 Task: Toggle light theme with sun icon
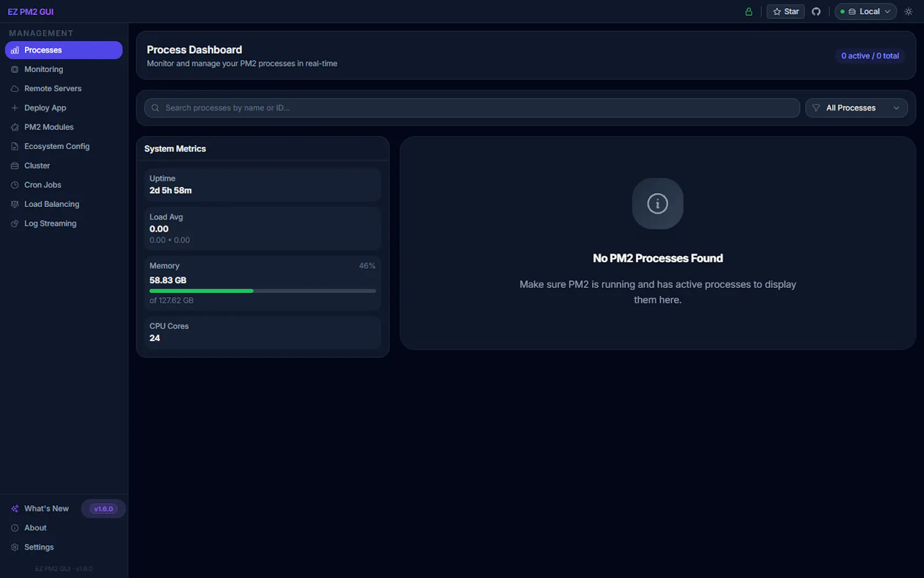pos(908,12)
